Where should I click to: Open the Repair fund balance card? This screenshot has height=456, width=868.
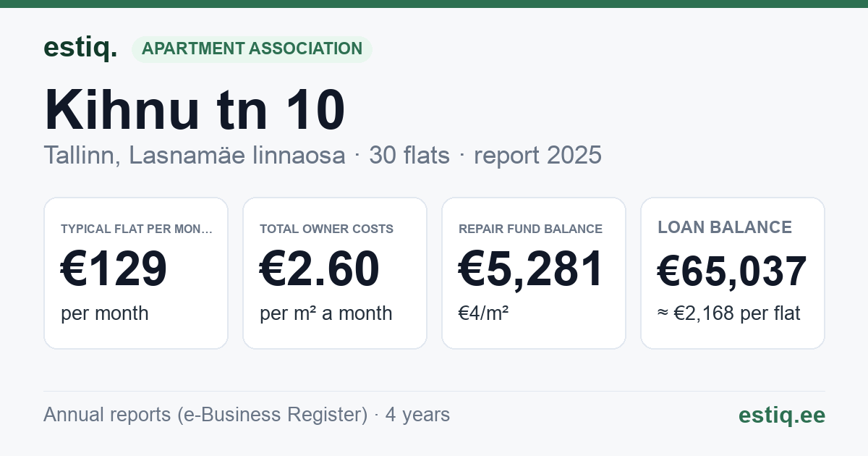534,273
